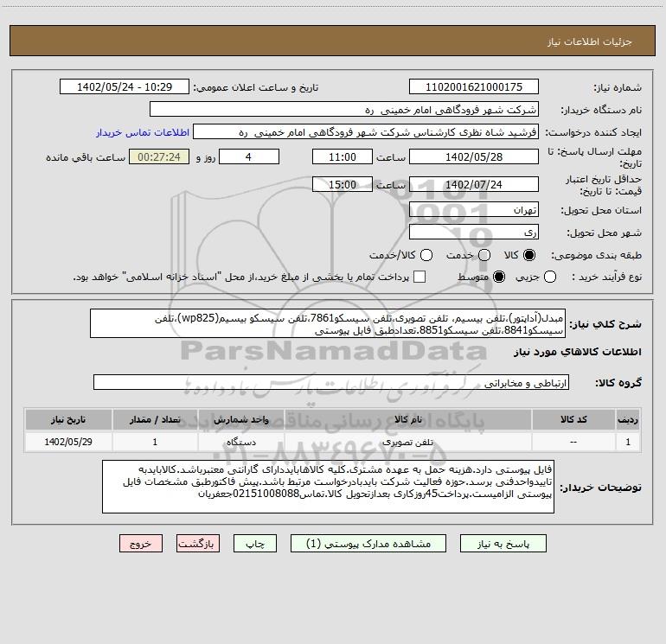Select the کالا radio button
Viewport: 666px width, 644px height.
point(529,255)
